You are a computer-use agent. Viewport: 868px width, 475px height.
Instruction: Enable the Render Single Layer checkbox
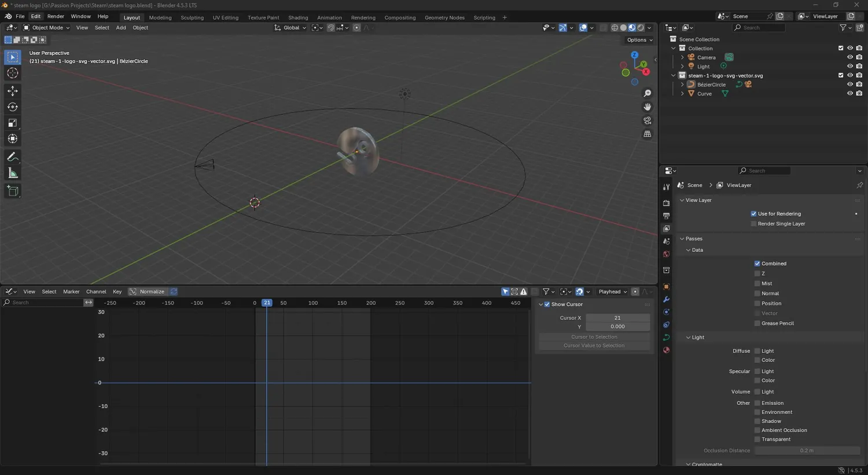pos(753,224)
